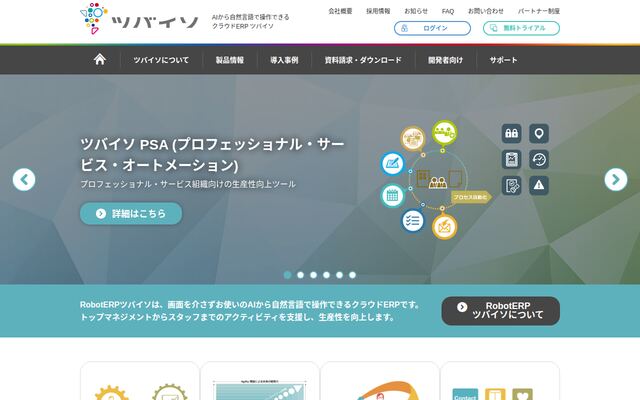
Task: Click the プロフェッショナル・サービス組織向け subtitle text
Action: [x=188, y=184]
